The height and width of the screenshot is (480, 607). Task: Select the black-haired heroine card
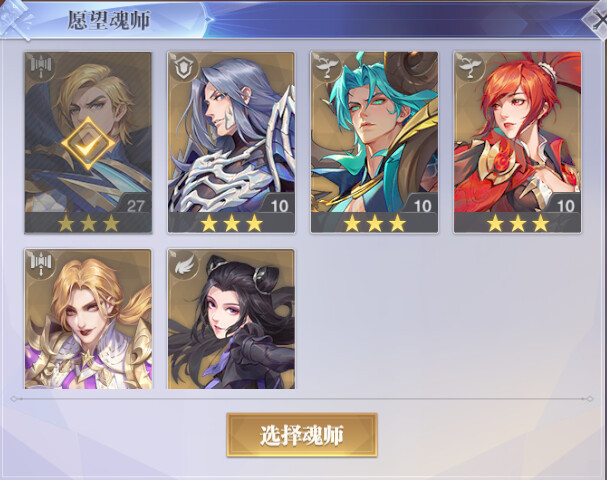(x=231, y=319)
